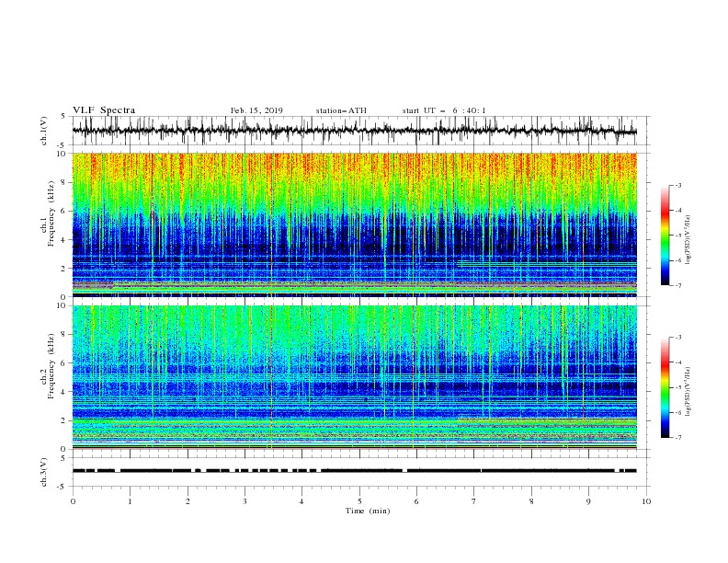Click the 'station=ATH' label
This screenshot has width=728, height=563.
341,110
